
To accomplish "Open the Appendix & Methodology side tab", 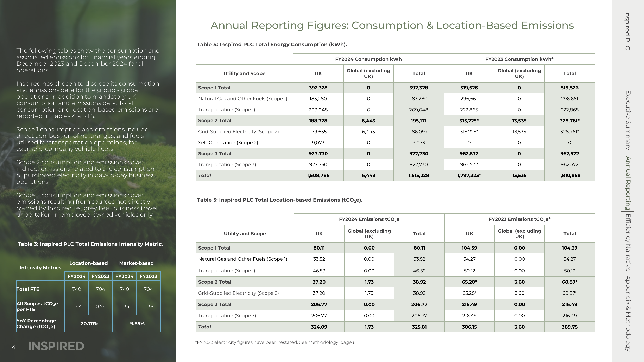I will 628,313.
